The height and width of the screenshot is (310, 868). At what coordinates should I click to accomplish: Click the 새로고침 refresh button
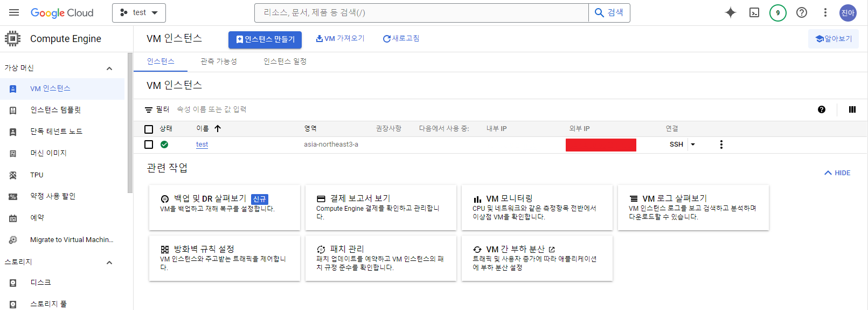click(x=401, y=39)
